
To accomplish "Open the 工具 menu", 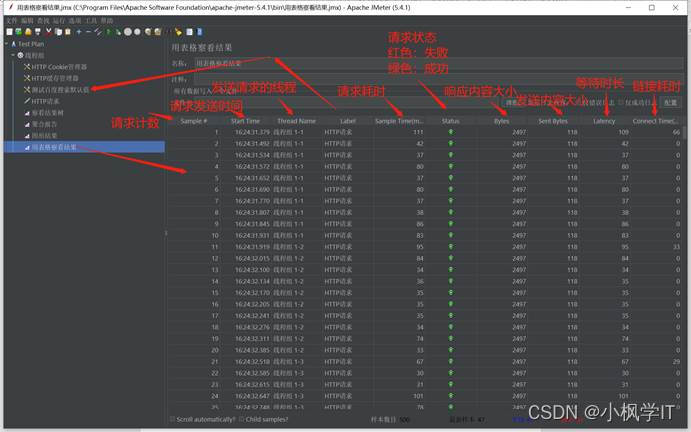I will tap(91, 21).
